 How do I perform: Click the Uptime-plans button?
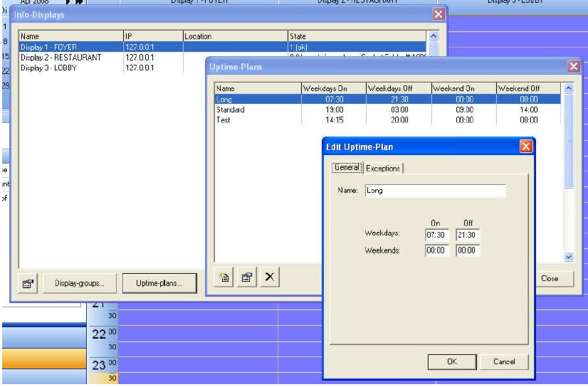[x=159, y=283]
